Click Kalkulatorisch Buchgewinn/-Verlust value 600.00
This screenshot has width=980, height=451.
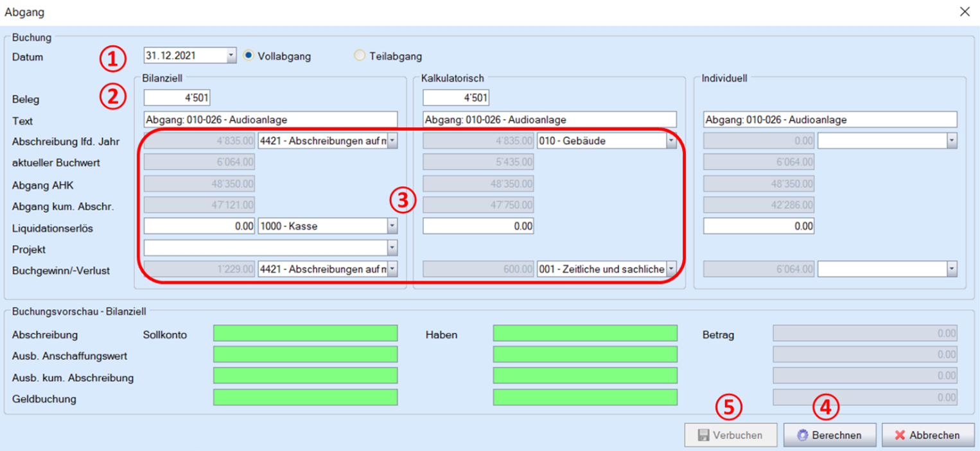(478, 269)
